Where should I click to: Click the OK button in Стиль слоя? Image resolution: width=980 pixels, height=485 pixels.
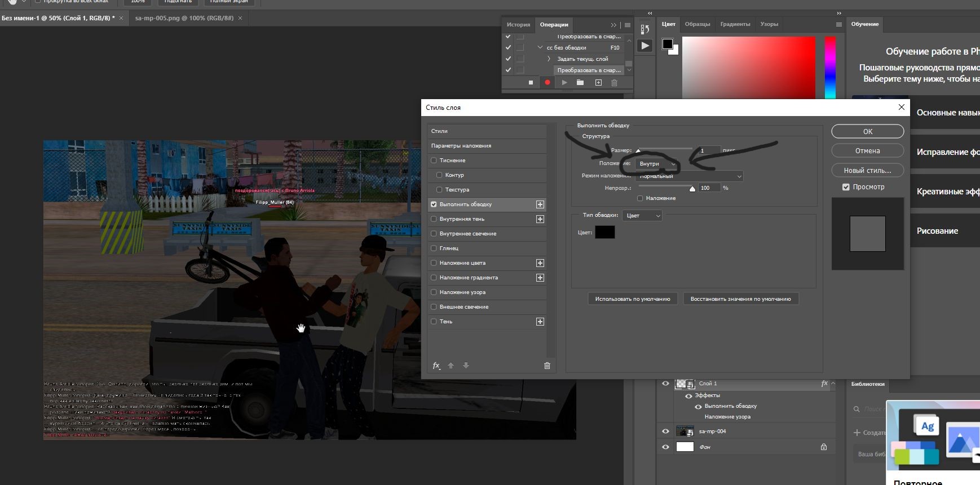[867, 131]
